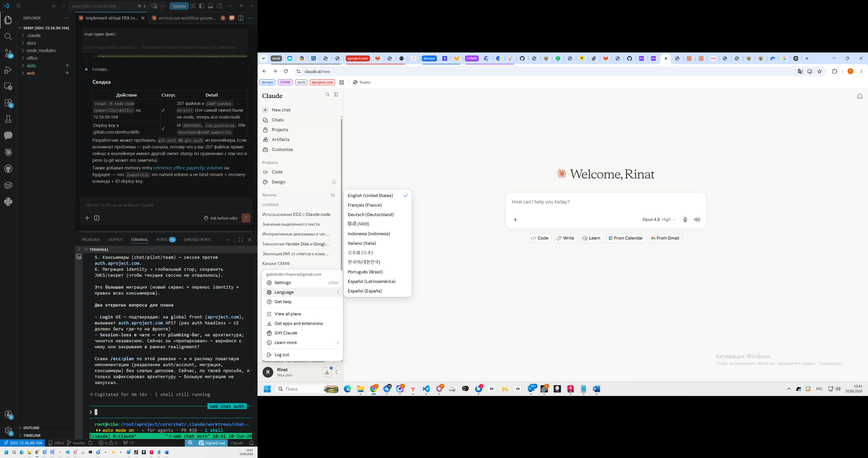Open the Python view in activity bar
The width and height of the screenshot is (868, 458).
(8, 202)
